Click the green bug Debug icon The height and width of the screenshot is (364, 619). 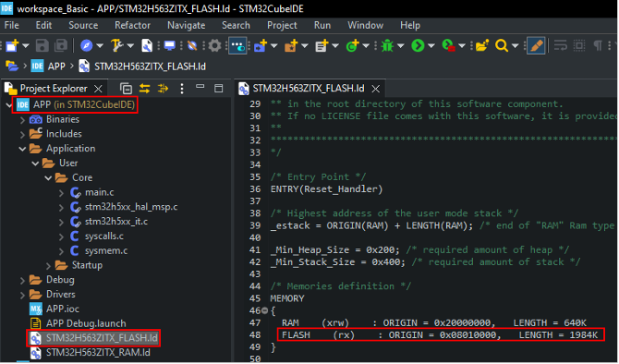pos(387,46)
